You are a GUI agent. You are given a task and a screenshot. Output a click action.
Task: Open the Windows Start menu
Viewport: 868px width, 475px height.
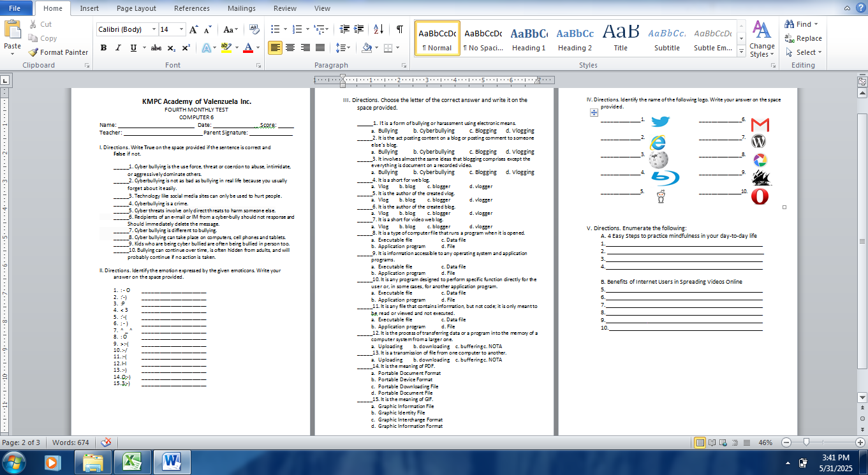[14, 462]
